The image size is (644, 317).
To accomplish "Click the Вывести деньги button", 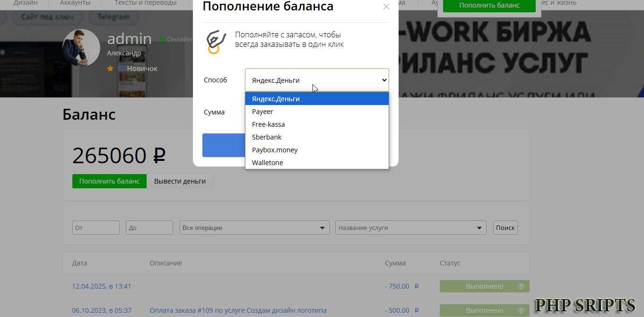I will click(180, 181).
